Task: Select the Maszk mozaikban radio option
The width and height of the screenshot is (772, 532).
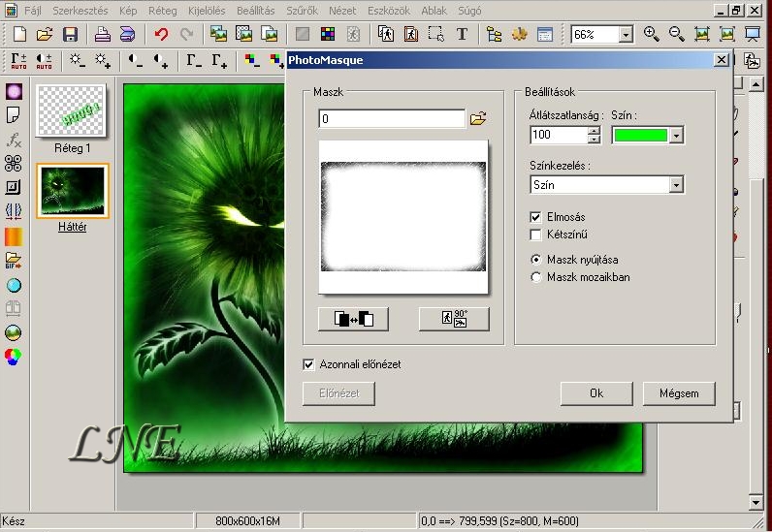Action: [536, 277]
